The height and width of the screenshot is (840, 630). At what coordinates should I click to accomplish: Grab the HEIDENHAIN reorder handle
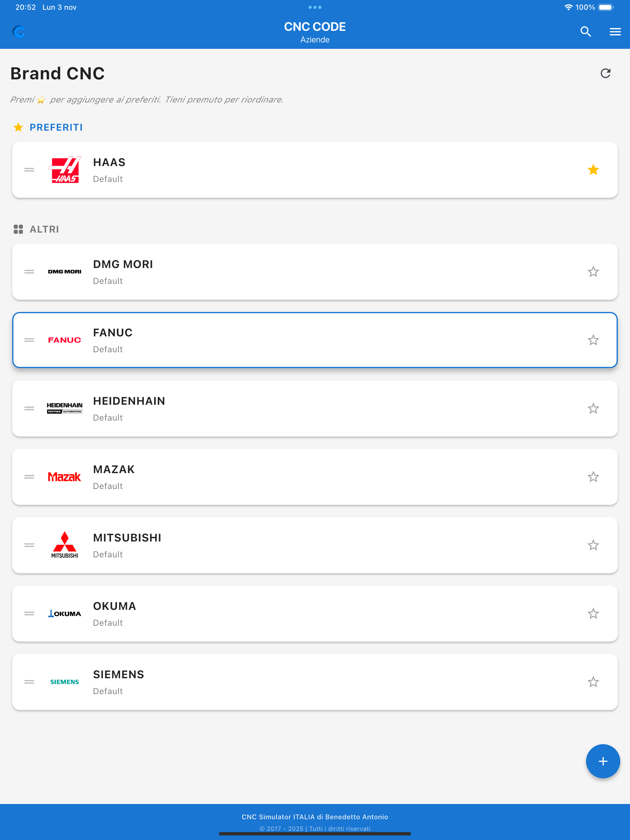(29, 408)
